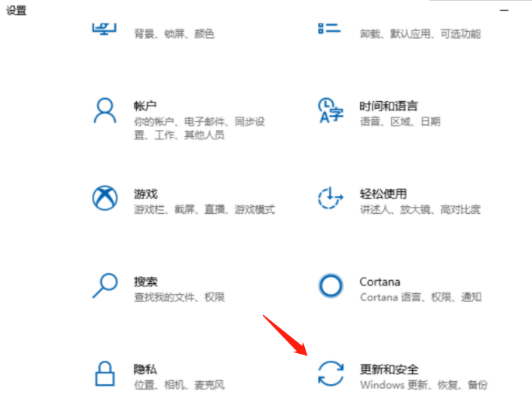Click the Time and Language icon
Image resolution: width=532 pixels, height=399 pixels.
(x=331, y=110)
